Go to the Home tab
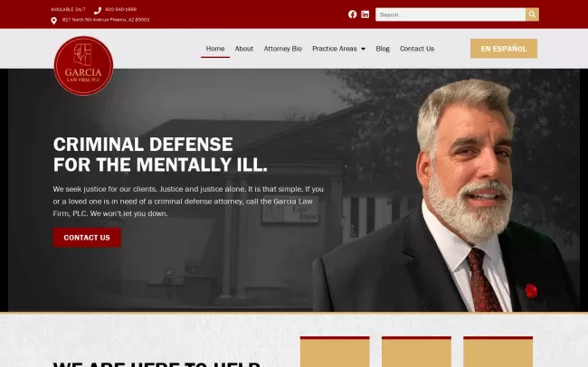This screenshot has height=367, width=588. pyautogui.click(x=215, y=49)
